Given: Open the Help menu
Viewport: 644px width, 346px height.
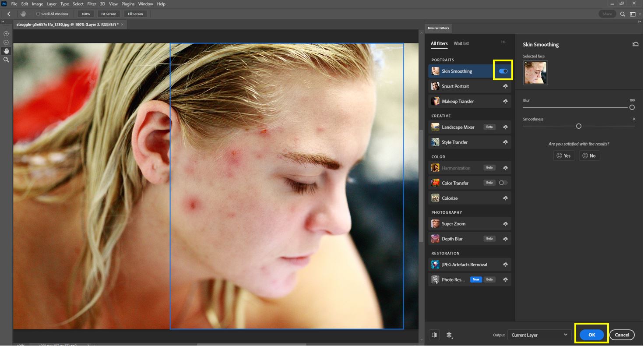Looking at the screenshot, I should (x=161, y=4).
